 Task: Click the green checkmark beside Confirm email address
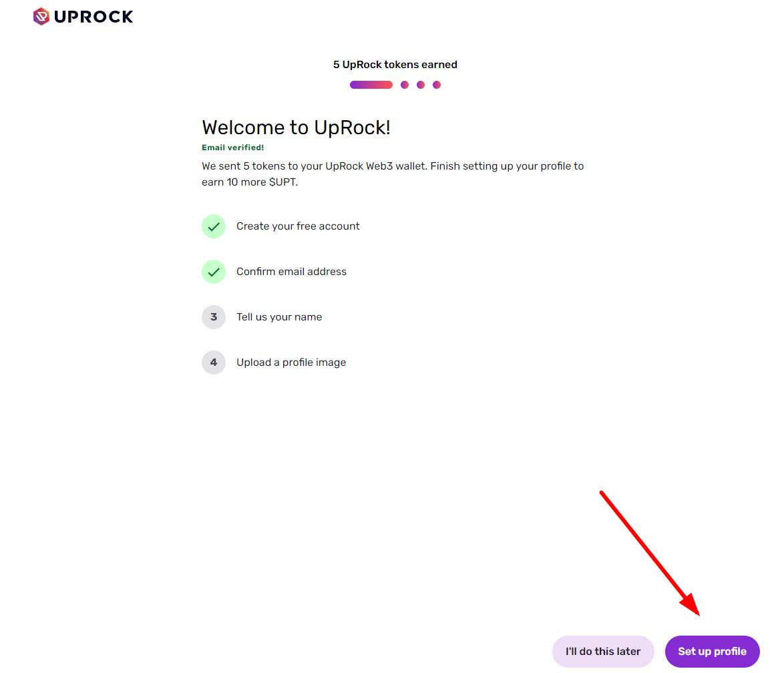coord(214,272)
